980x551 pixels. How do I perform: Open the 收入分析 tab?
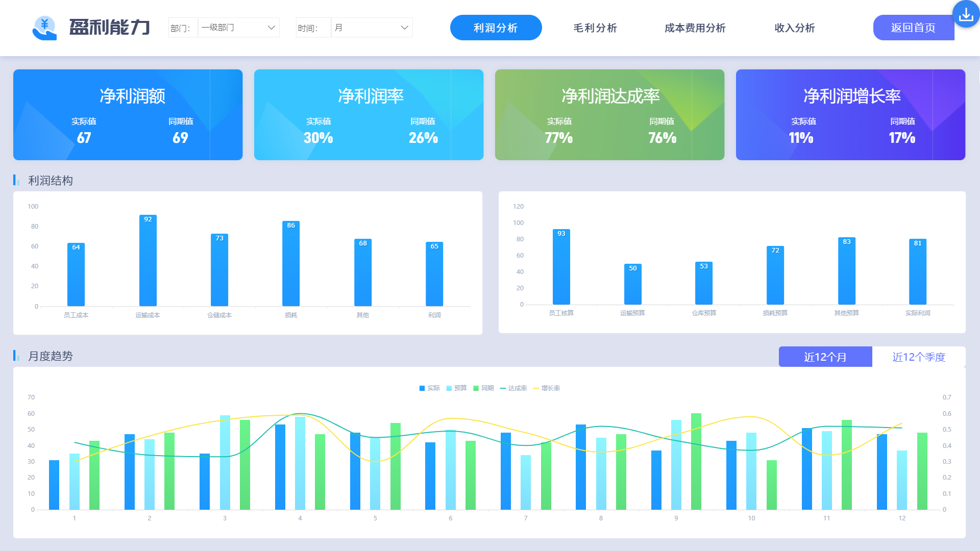pos(794,28)
